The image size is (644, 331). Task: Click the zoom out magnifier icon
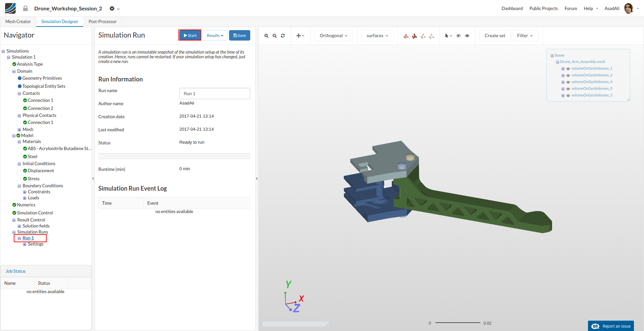274,36
